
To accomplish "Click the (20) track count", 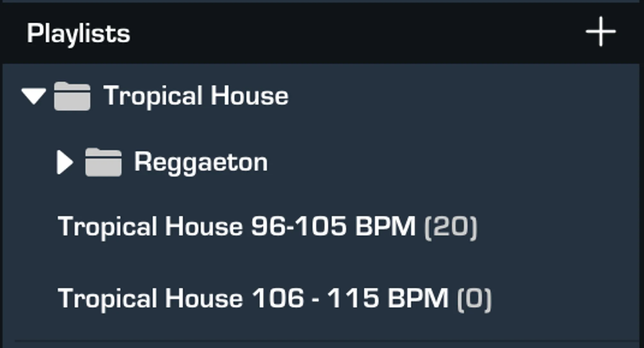I will tap(450, 227).
